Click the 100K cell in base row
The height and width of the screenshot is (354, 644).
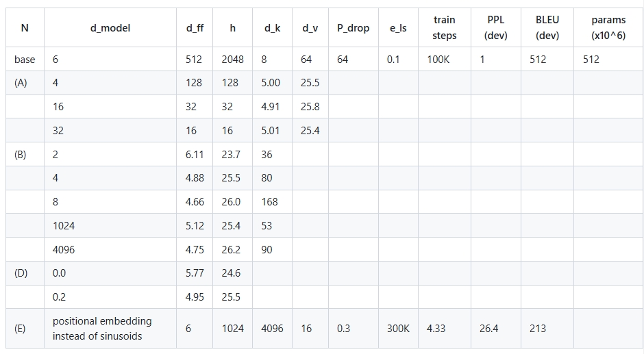(x=445, y=59)
